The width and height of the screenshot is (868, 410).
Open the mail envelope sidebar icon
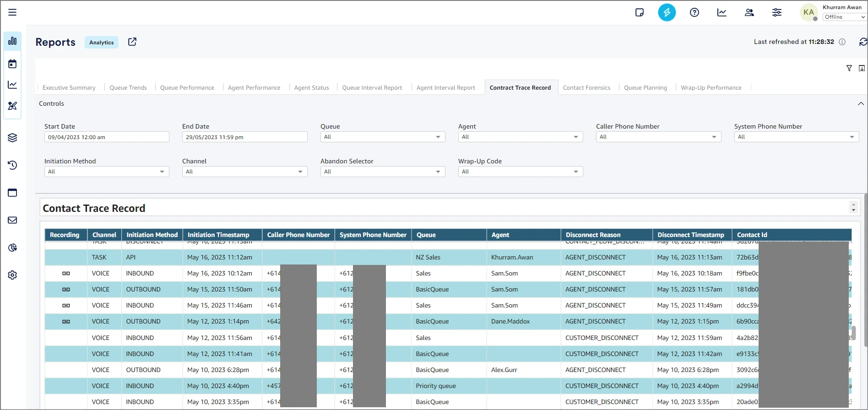pos(12,220)
